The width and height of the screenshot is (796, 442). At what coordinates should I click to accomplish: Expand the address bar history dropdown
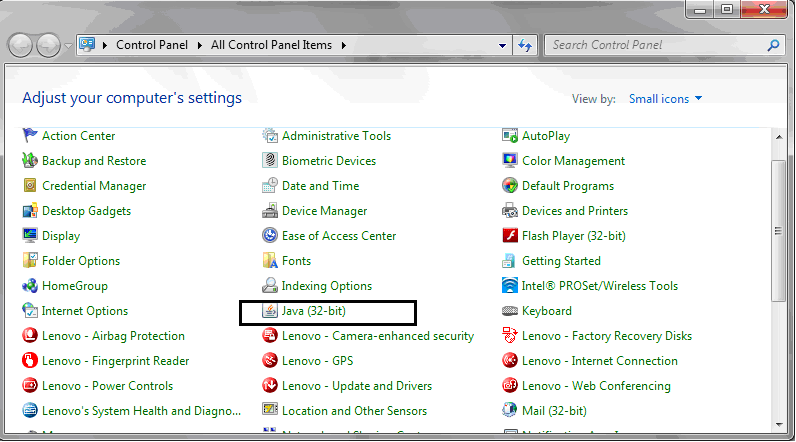(x=502, y=45)
